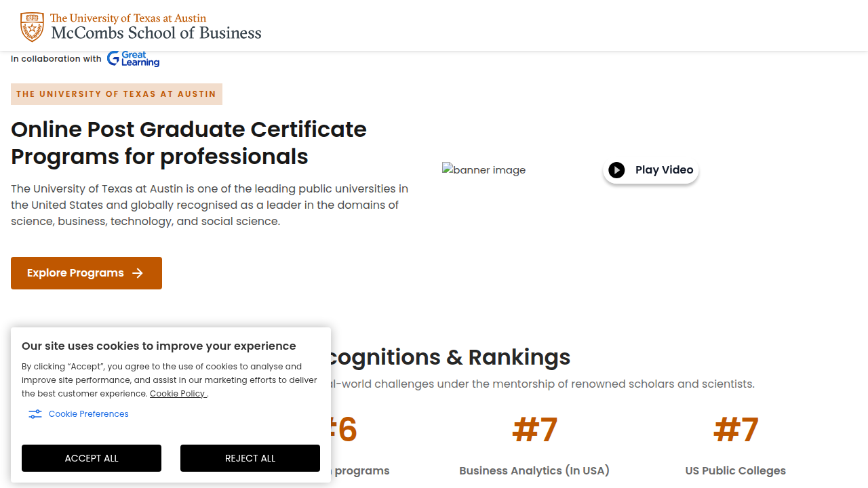Click the 'In collaboration with' text
Viewport: 868px width, 488px height.
(x=56, y=59)
